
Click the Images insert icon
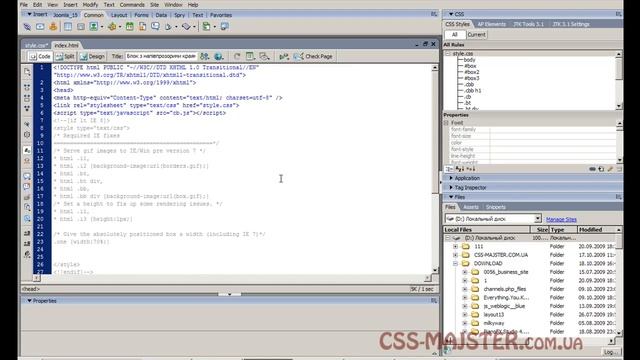coord(94,27)
